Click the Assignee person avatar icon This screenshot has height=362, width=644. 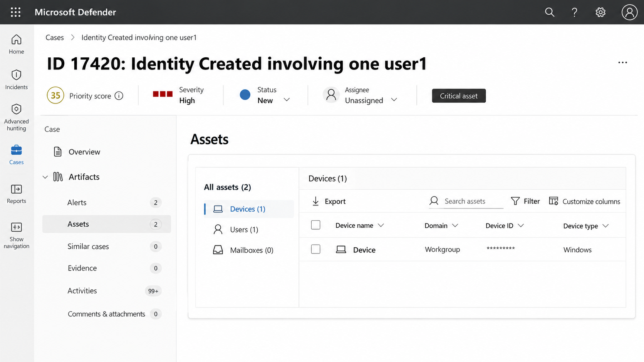(x=331, y=95)
